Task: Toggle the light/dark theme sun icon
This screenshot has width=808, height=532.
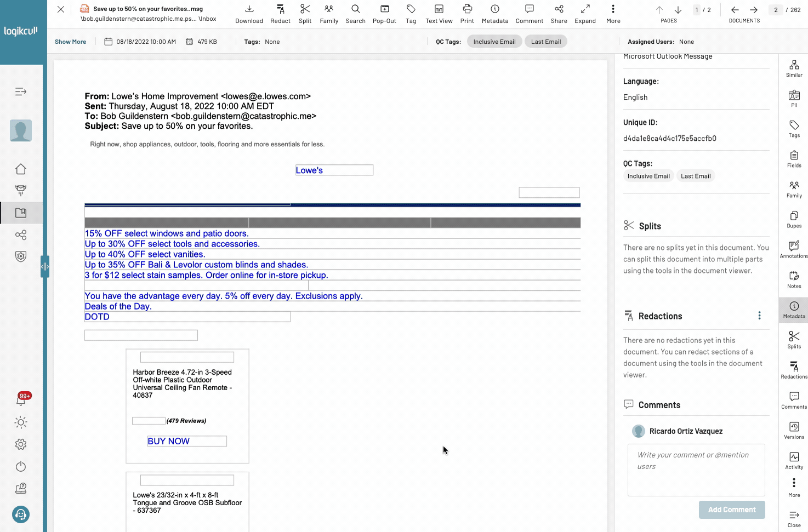Action: [x=21, y=422]
